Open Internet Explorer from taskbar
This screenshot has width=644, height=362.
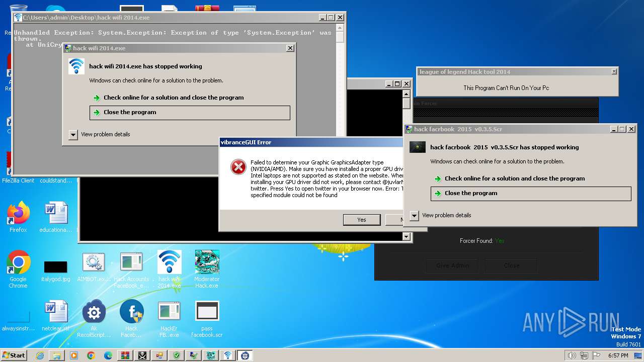[x=40, y=355]
